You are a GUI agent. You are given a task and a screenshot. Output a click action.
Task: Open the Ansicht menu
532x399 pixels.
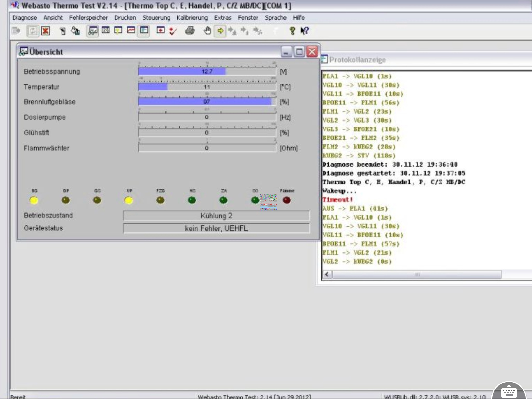click(x=53, y=18)
